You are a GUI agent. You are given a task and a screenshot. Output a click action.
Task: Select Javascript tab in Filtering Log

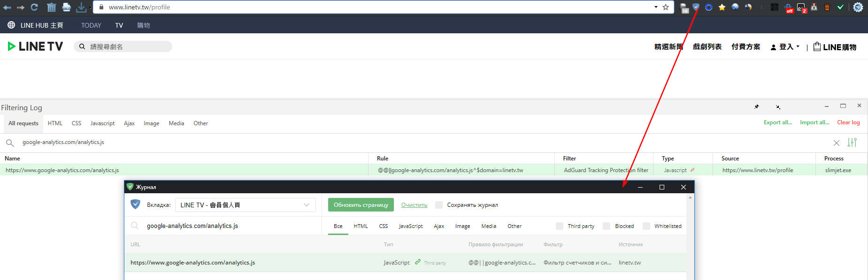(x=102, y=123)
